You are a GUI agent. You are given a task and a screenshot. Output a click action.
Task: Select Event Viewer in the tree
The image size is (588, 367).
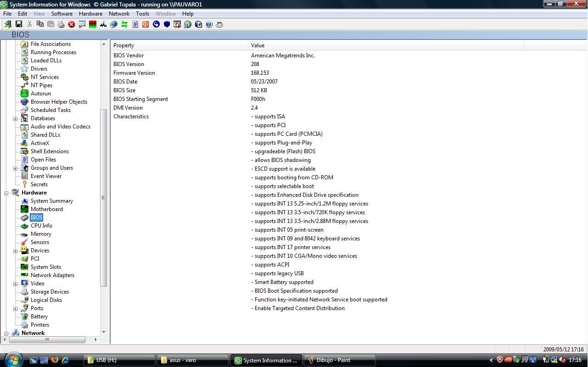46,176
